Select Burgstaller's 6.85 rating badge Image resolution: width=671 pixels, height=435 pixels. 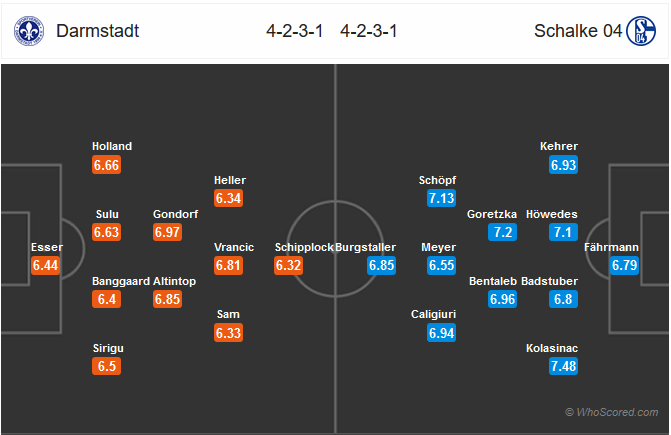click(381, 265)
